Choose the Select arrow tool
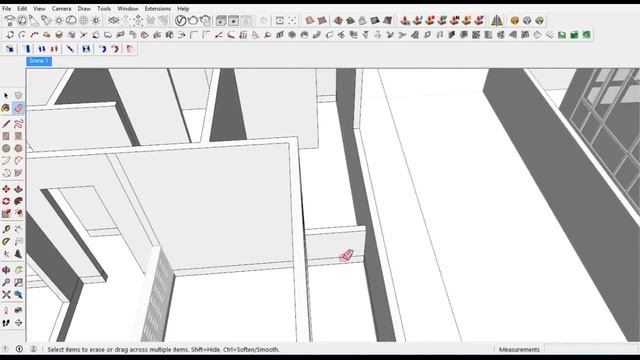Viewport: 640px width, 360px height. (x=6, y=96)
